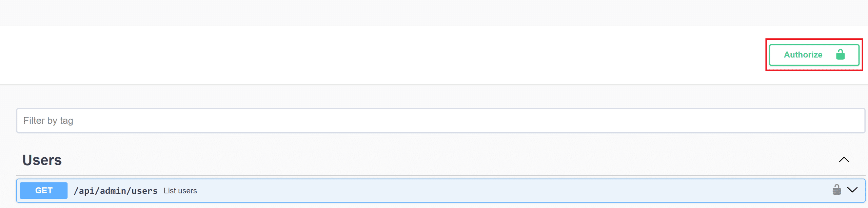Open authorization dialog via green lock icon
This screenshot has width=868, height=208.
pos(840,54)
